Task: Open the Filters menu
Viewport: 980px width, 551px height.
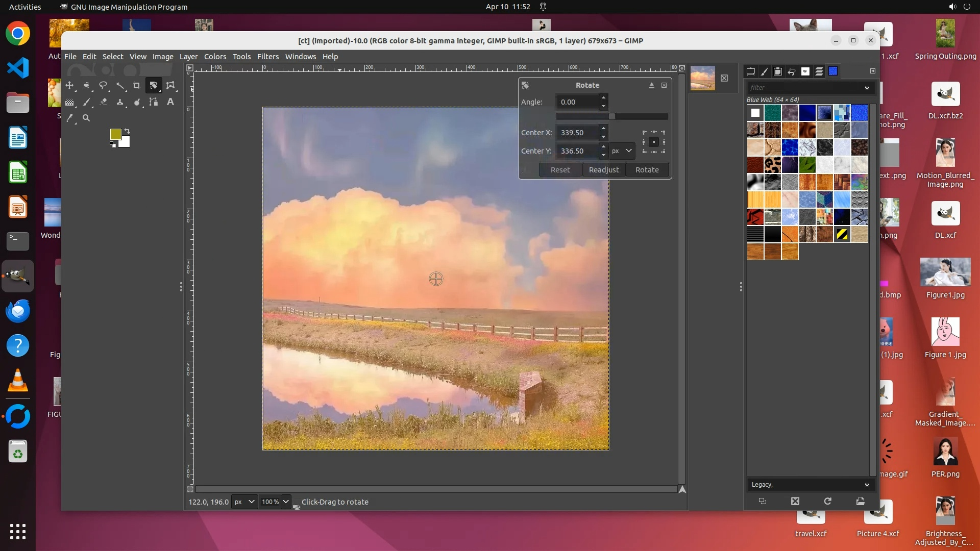Action: tap(267, 57)
